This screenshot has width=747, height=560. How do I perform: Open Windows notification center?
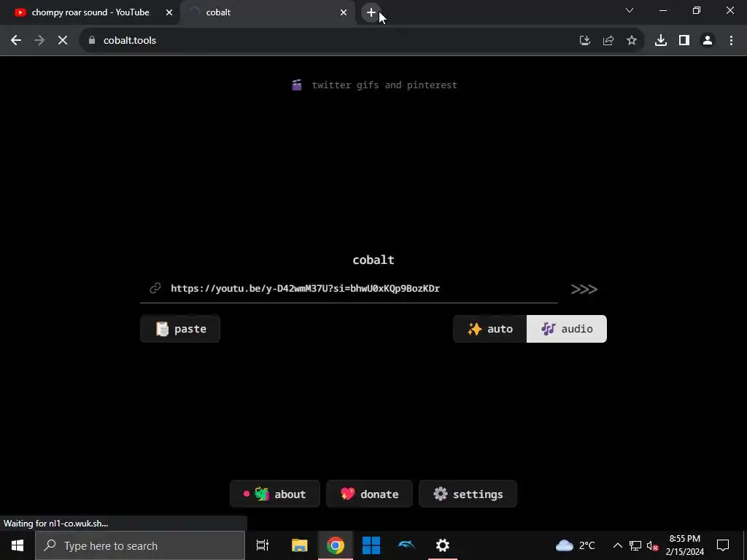(x=723, y=545)
